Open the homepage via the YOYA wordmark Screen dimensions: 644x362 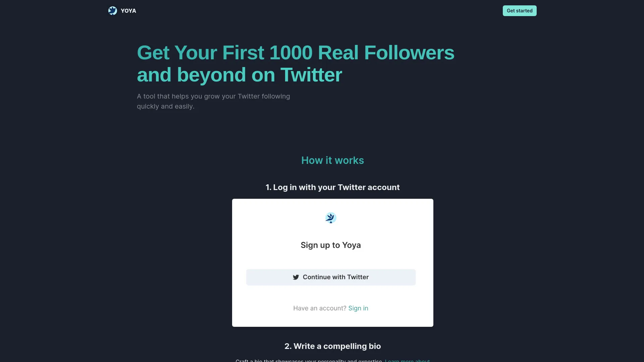coord(128,10)
